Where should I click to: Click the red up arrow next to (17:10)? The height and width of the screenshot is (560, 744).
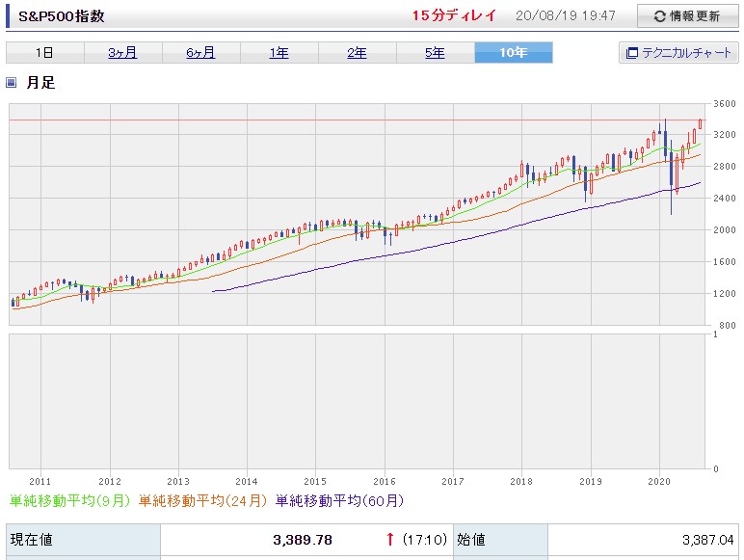(x=390, y=539)
